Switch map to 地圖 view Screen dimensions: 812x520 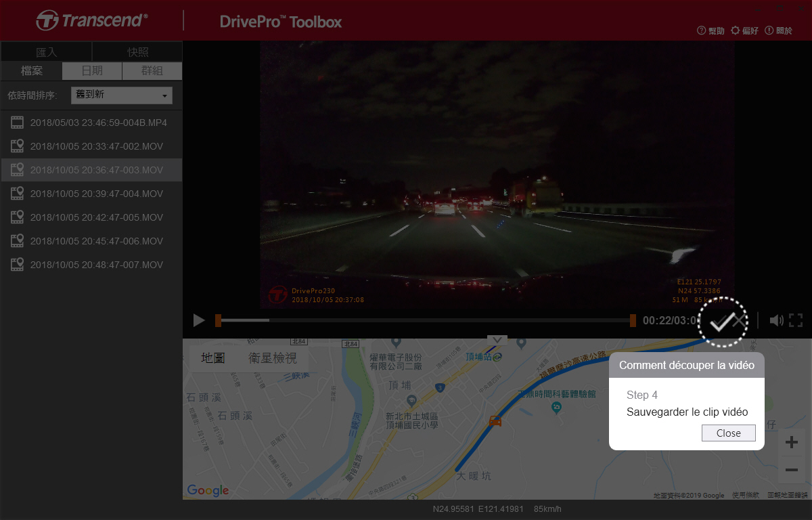[213, 358]
